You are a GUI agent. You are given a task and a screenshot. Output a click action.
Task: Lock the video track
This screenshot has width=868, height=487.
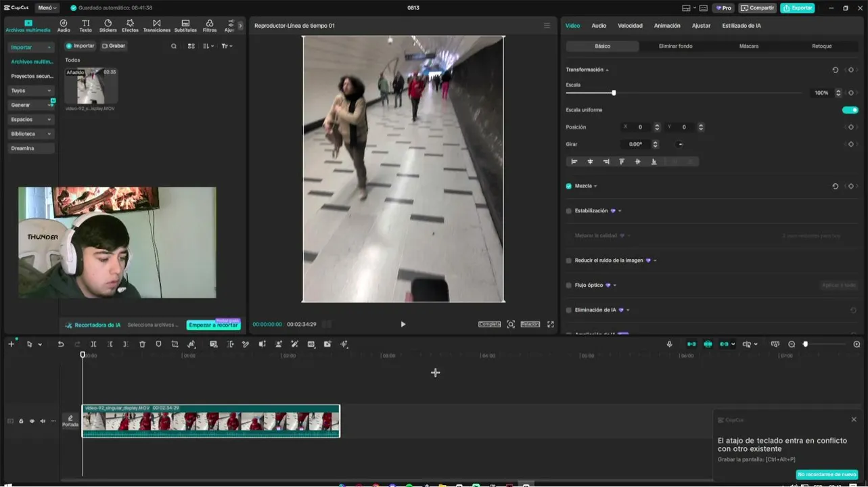[21, 421]
